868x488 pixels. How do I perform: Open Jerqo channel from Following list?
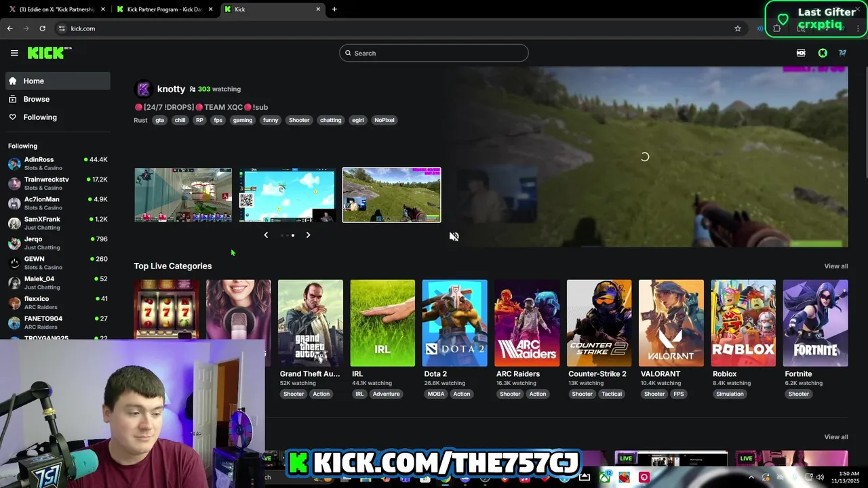pos(58,243)
